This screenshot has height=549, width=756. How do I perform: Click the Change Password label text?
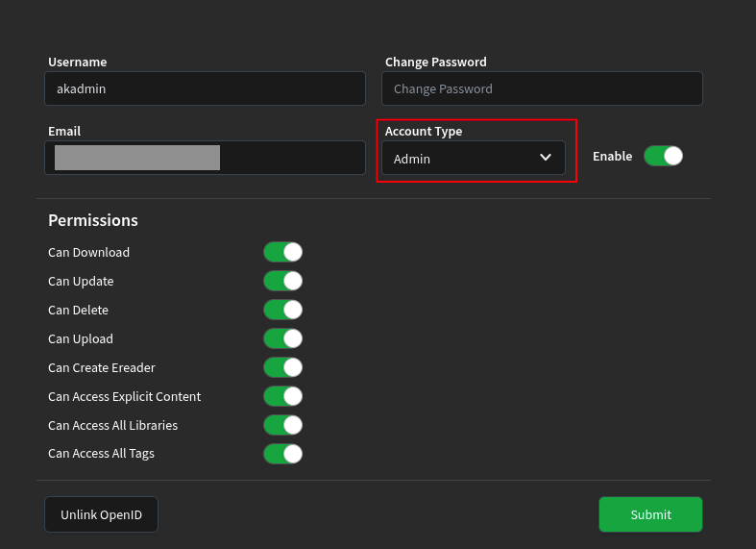pos(435,62)
